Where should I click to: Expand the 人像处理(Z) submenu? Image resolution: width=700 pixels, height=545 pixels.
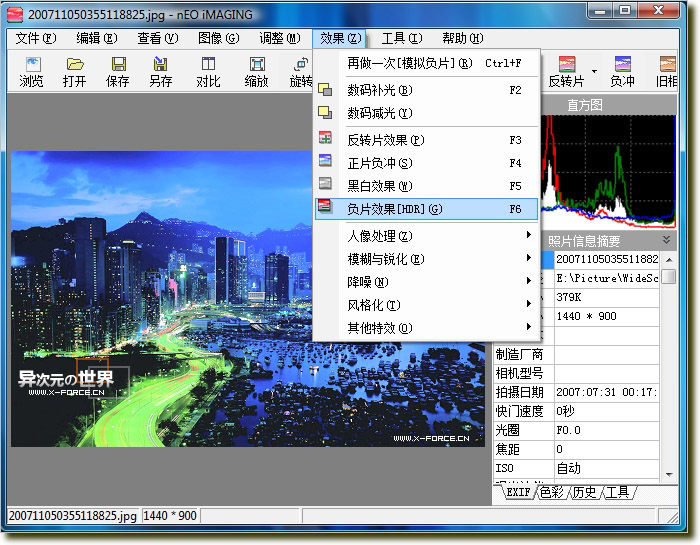tap(427, 236)
